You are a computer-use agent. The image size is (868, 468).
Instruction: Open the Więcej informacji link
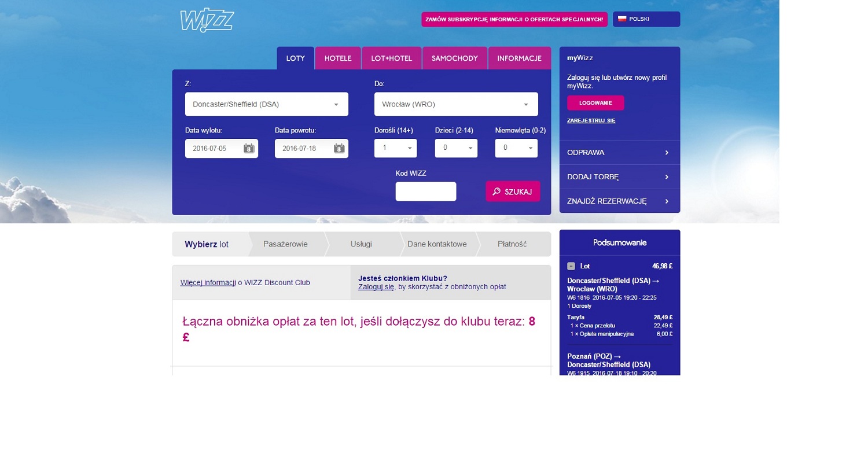208,283
